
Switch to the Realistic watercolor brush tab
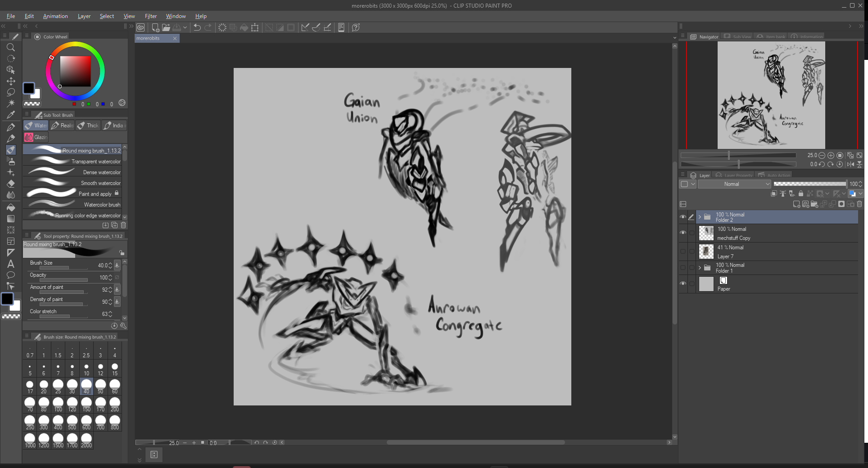[x=62, y=126]
